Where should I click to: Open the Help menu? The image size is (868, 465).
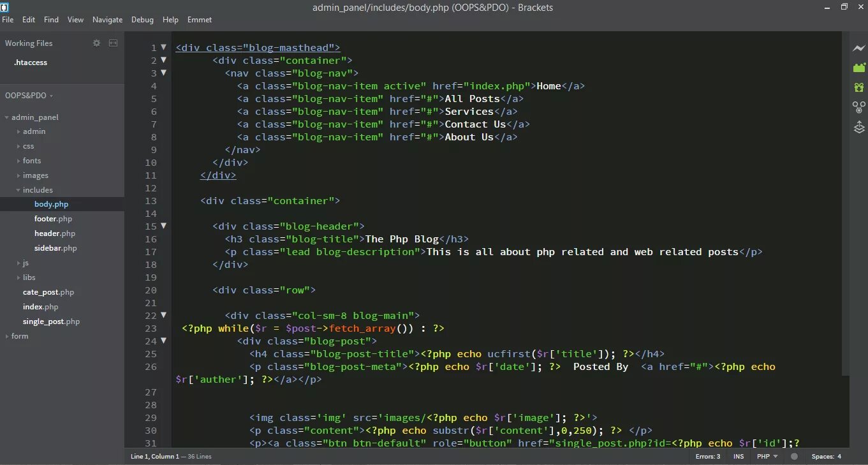170,20
